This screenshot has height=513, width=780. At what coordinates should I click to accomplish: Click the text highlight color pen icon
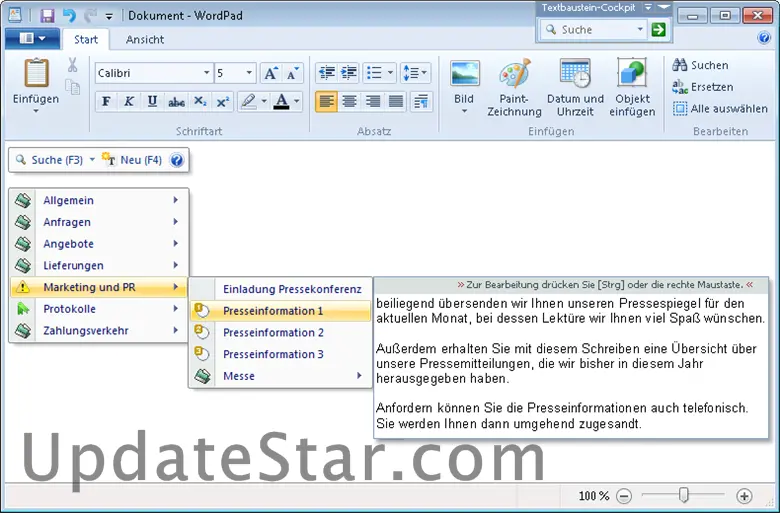pos(248,102)
